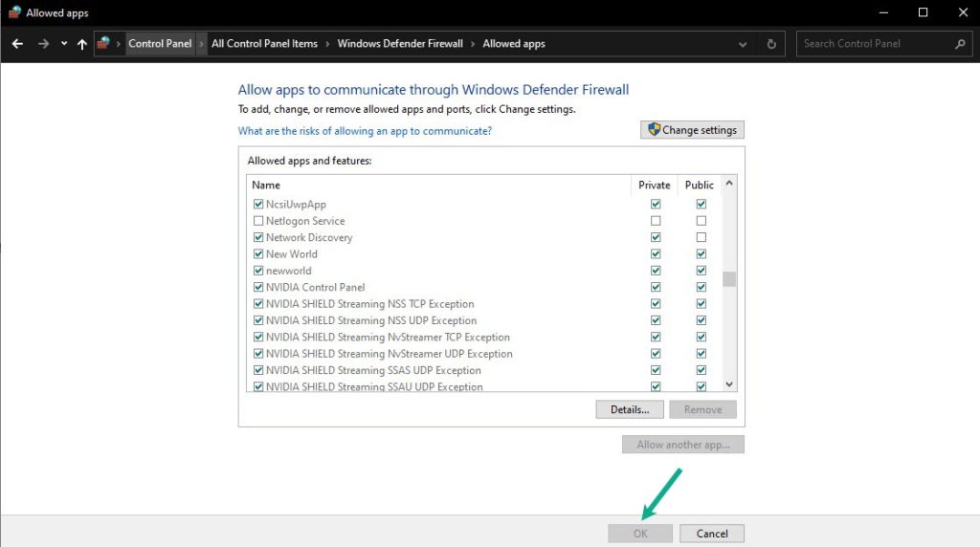Click the firewall icon in address bar
Image resolution: width=980 pixels, height=547 pixels.
click(103, 43)
